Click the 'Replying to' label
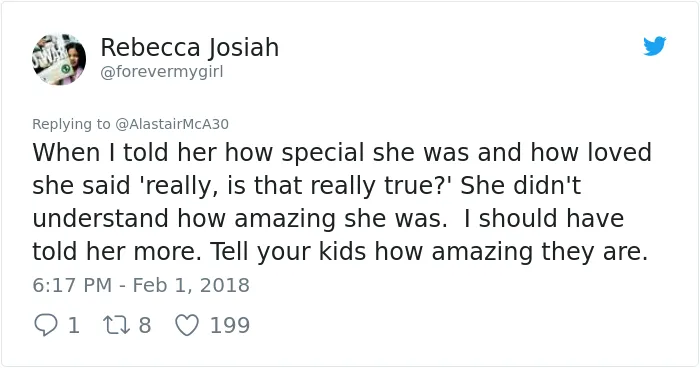 71,124
